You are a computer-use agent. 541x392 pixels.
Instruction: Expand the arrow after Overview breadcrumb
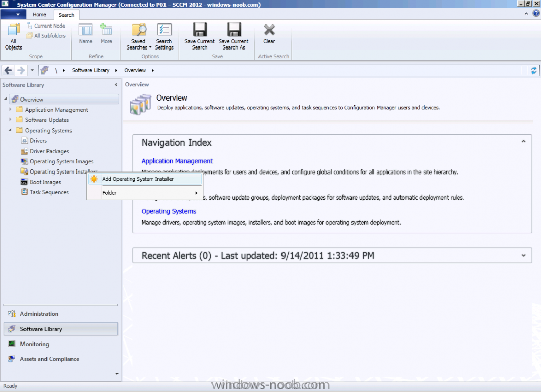[153, 70]
